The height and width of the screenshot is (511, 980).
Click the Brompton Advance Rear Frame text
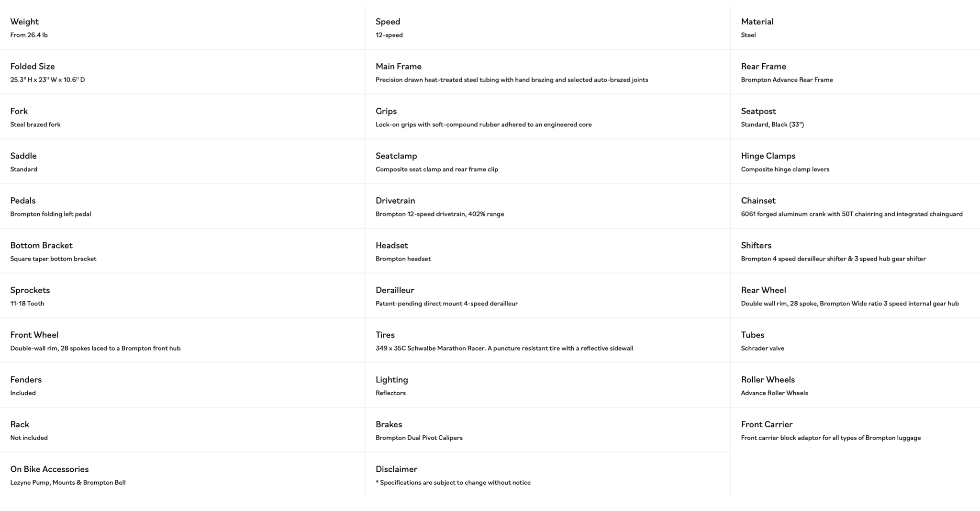[x=787, y=79]
